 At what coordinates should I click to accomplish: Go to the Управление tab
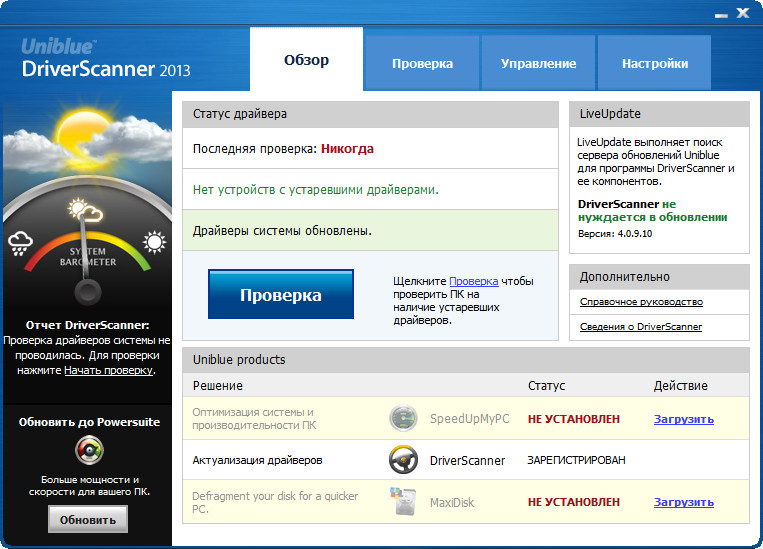click(x=538, y=63)
